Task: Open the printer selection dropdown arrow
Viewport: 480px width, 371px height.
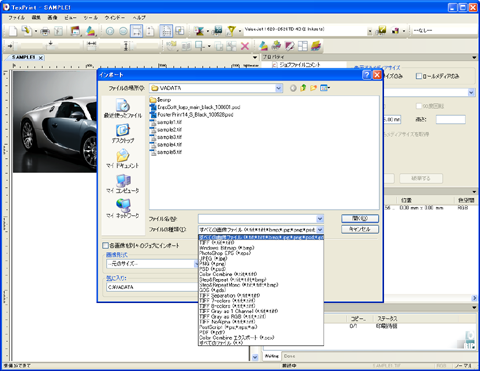Action: pos(370,32)
